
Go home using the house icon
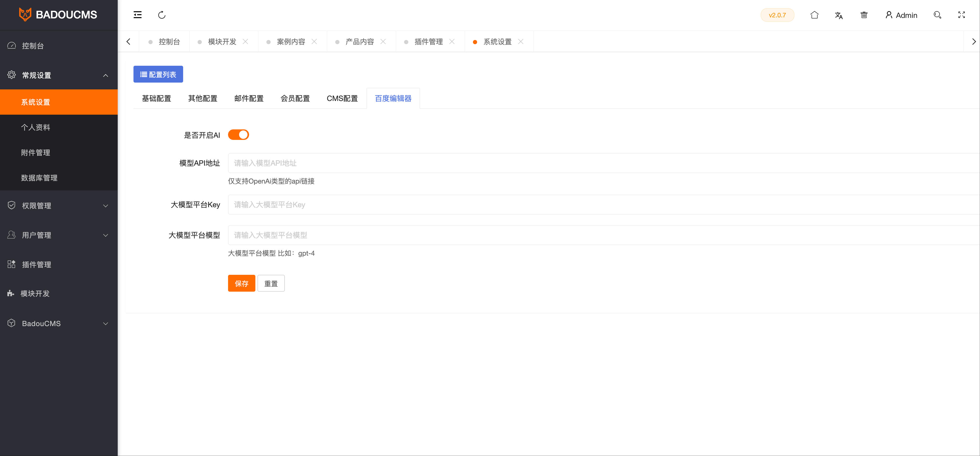coord(814,15)
